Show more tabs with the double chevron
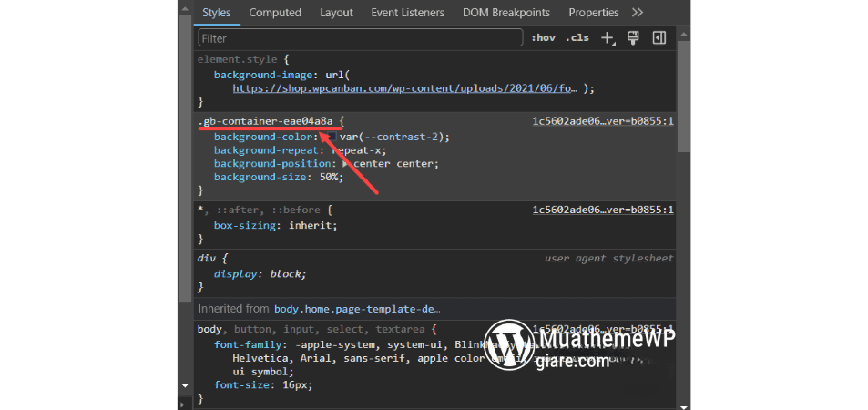Viewport: 868px width, 410px height. coord(638,13)
